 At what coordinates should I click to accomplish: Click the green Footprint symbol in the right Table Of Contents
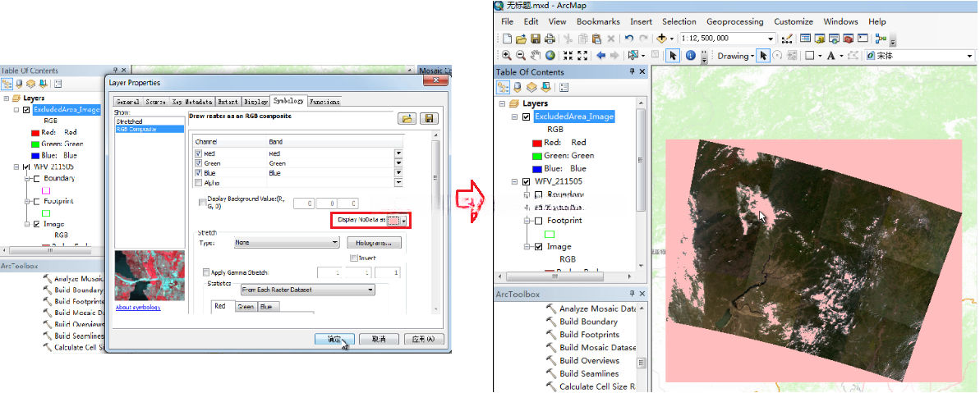coord(550,234)
